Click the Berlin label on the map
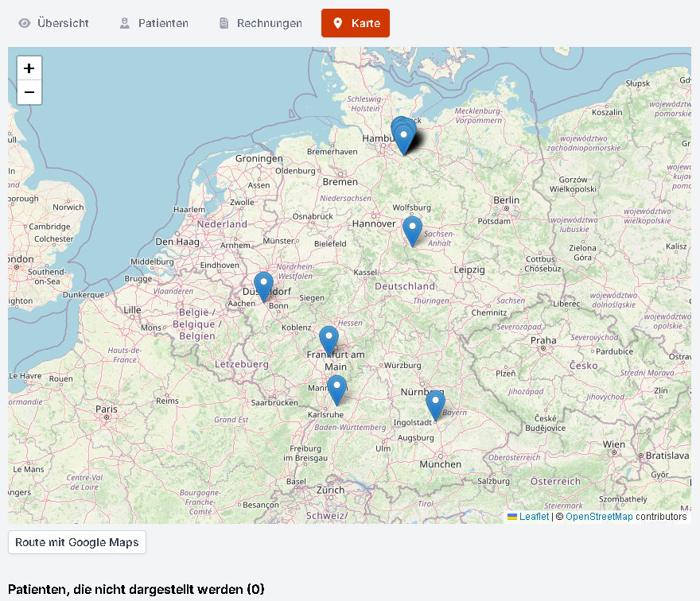This screenshot has width=700, height=601. (x=506, y=200)
